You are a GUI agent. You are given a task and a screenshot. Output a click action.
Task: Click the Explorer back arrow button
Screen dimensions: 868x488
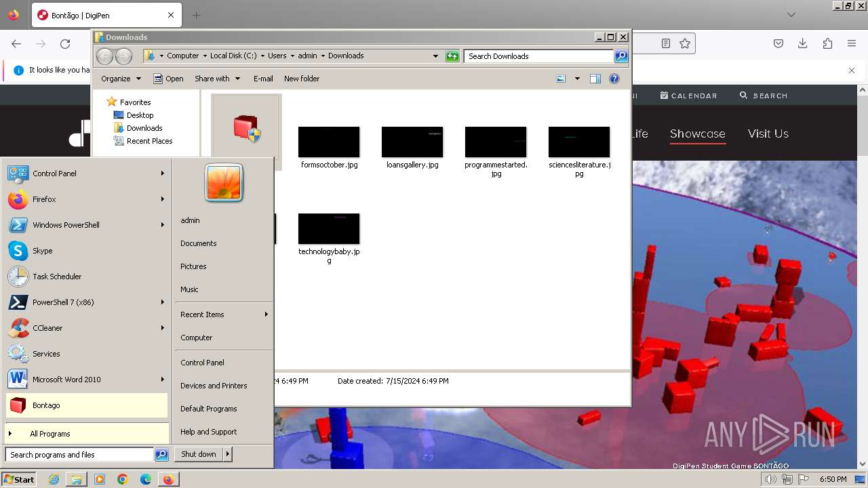(x=104, y=56)
